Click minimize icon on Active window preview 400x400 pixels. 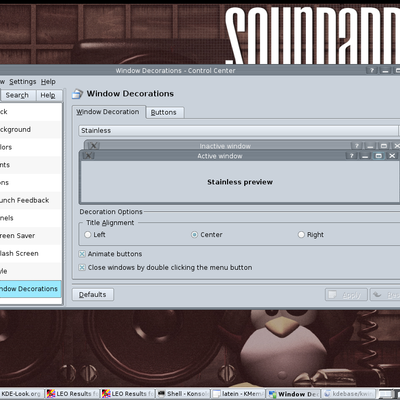coord(365,156)
